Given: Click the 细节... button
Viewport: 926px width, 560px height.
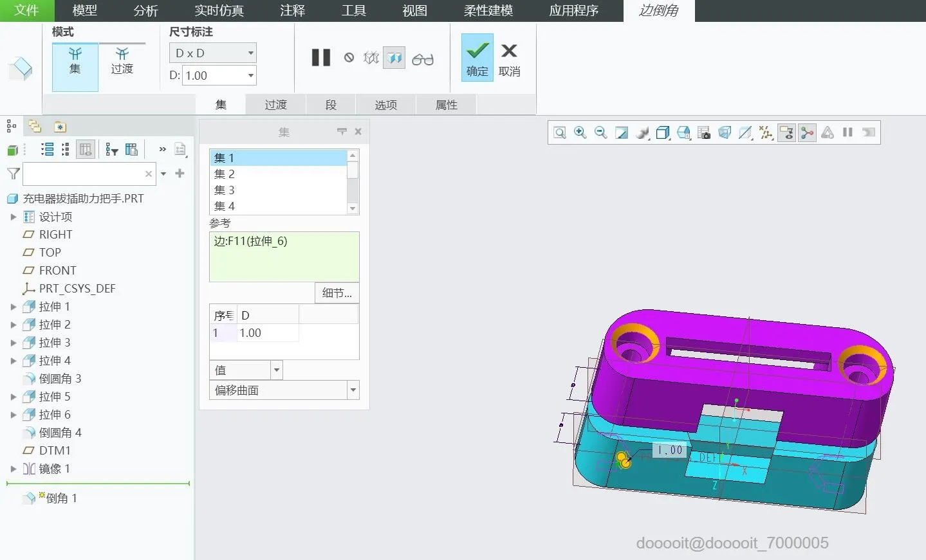Looking at the screenshot, I should (x=337, y=293).
